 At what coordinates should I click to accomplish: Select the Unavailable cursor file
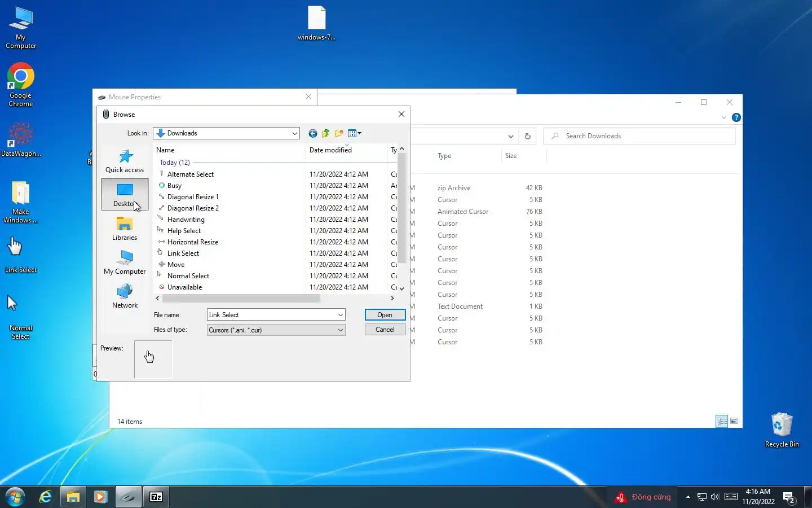click(x=184, y=287)
